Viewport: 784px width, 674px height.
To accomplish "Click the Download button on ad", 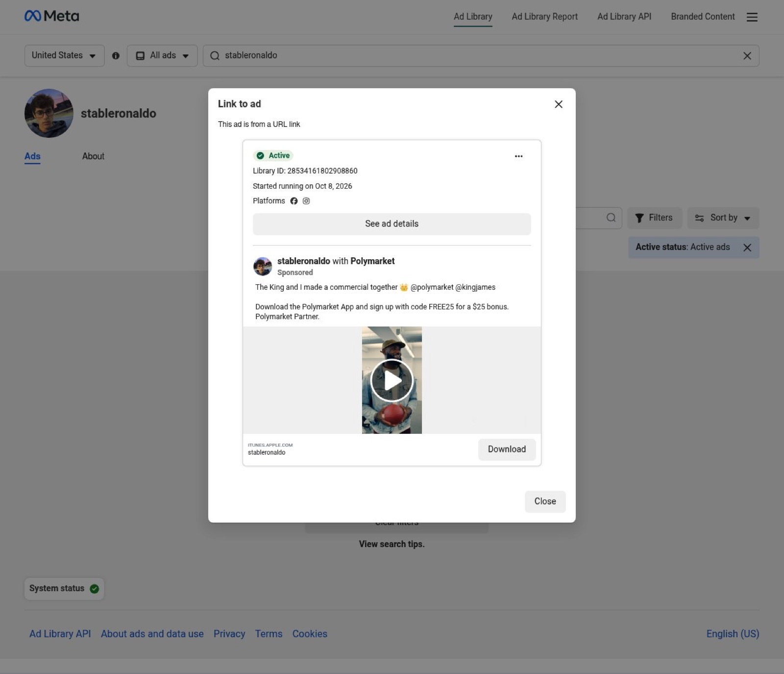I will 507,449.
